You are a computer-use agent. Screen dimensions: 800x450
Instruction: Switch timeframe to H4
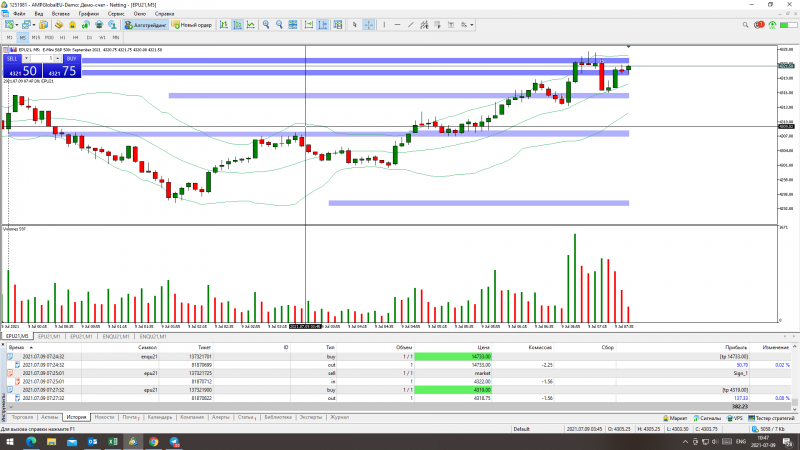(76, 37)
